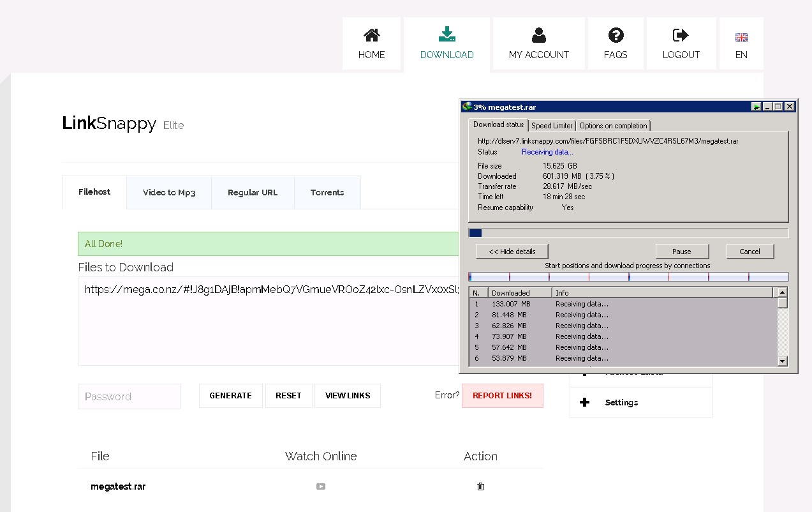Collapse the details with Hide details button
The image size is (812, 512).
(x=512, y=252)
